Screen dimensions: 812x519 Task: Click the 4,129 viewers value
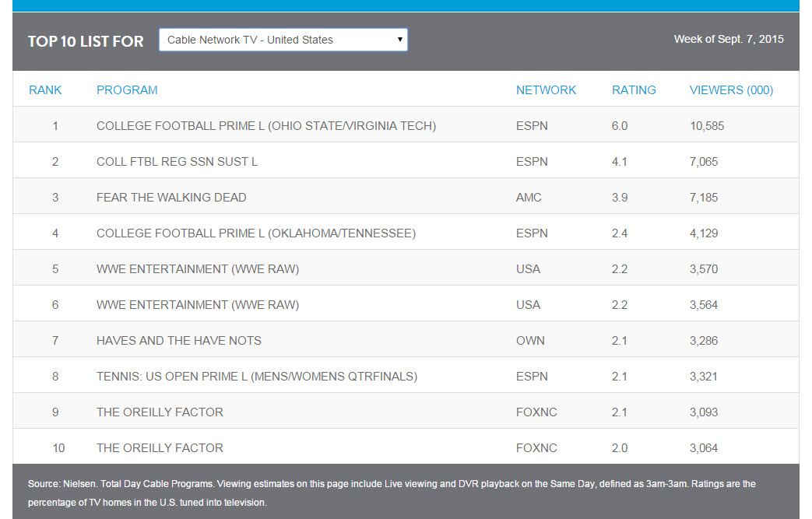click(704, 233)
